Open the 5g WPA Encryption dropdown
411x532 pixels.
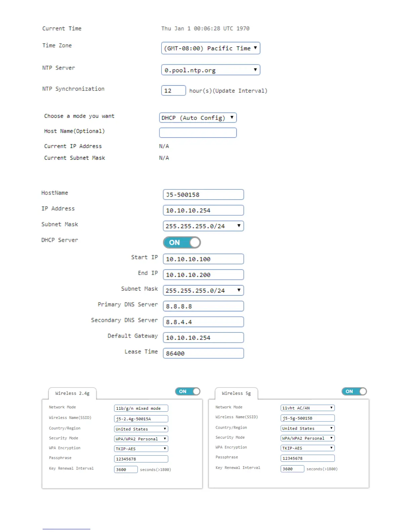click(308, 448)
